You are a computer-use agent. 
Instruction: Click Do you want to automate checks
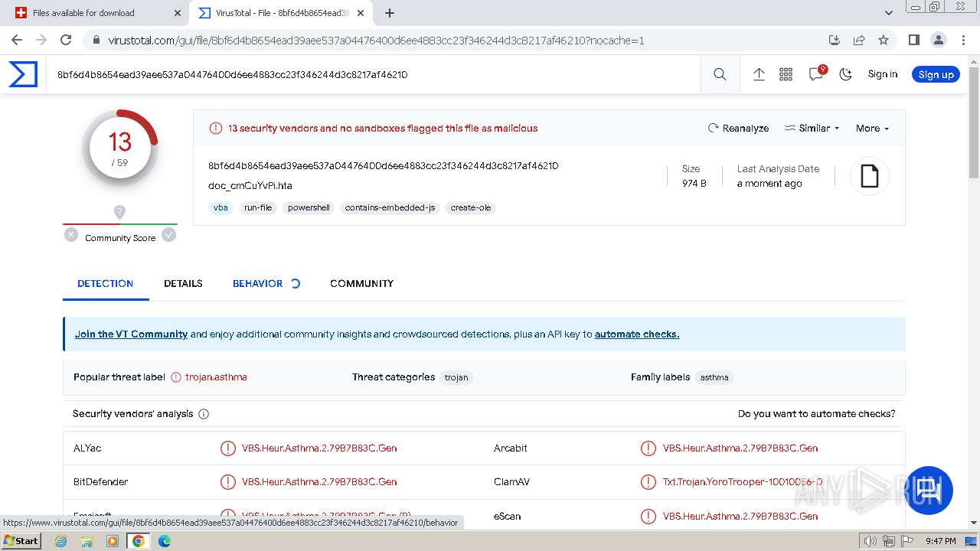coord(816,413)
